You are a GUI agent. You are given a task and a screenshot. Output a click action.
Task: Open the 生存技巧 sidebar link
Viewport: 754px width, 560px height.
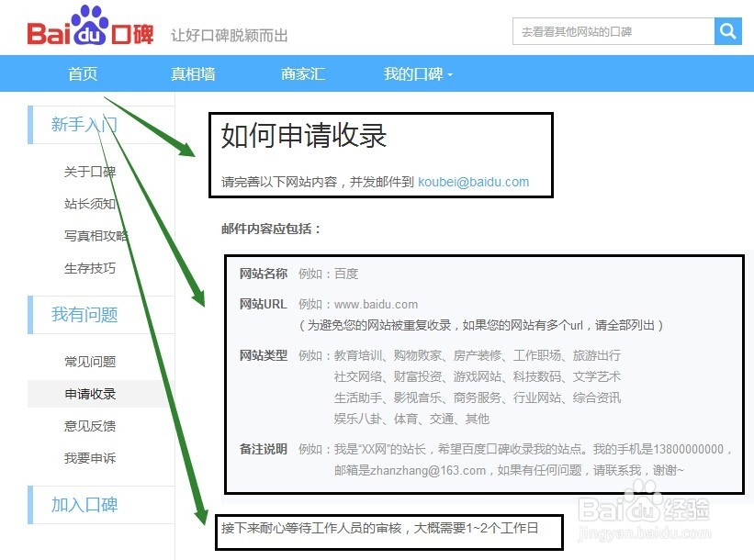coord(90,268)
